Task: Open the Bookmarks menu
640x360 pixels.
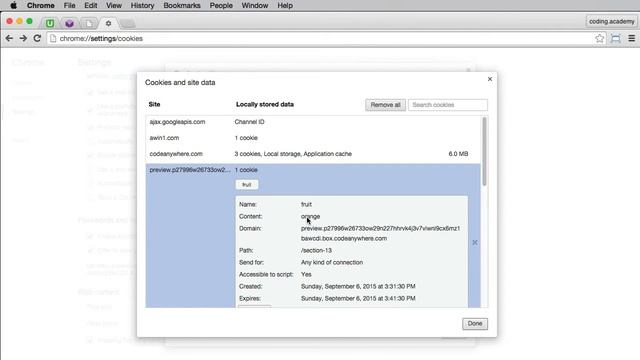Action: tap(182, 5)
